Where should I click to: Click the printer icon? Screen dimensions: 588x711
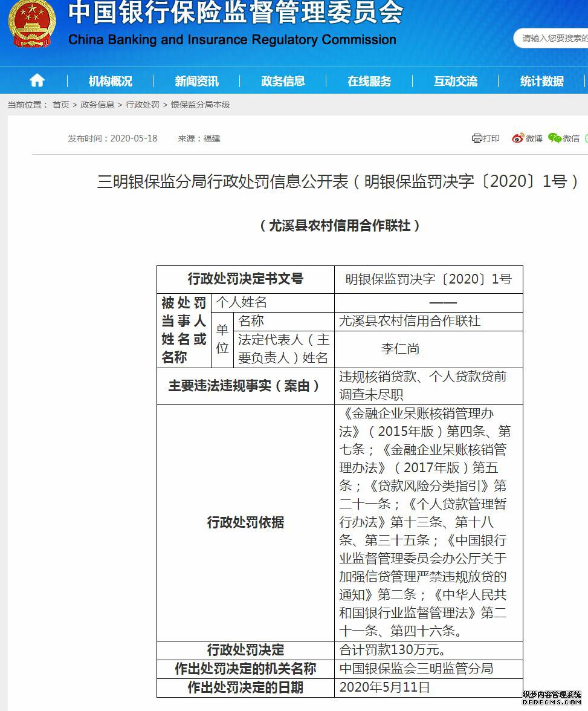[x=476, y=138]
